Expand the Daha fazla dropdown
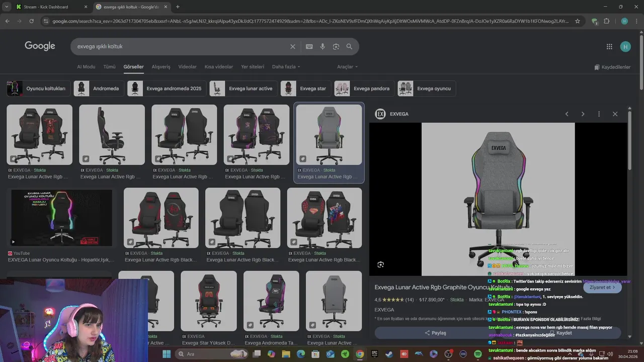644x362 pixels. 286,67
